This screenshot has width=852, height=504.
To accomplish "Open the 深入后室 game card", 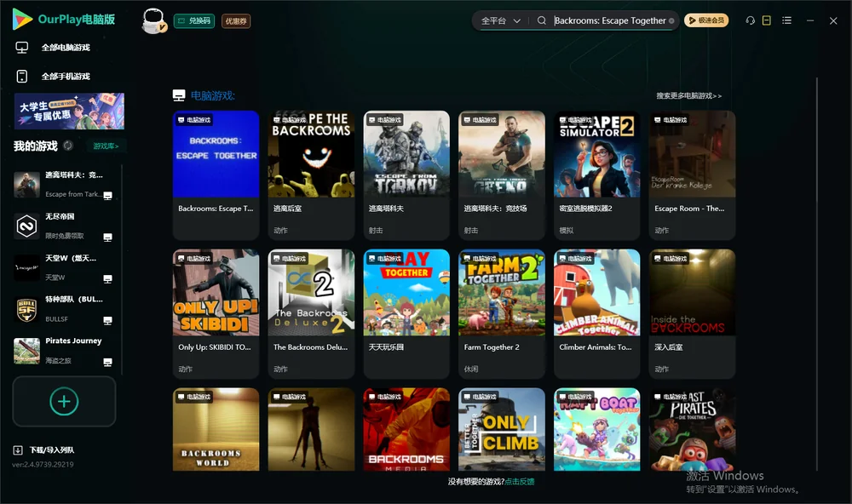I will coord(692,313).
